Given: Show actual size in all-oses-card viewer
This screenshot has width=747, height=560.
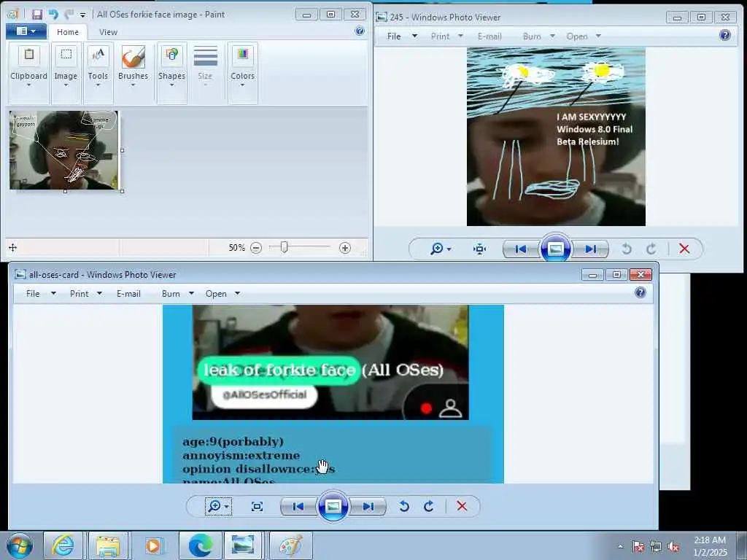Looking at the screenshot, I should pyautogui.click(x=257, y=506).
